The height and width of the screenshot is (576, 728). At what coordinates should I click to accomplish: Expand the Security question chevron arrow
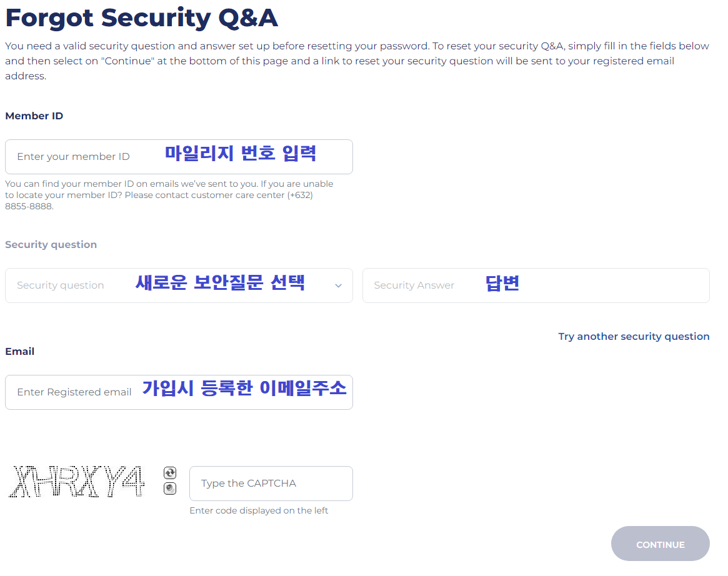(x=339, y=286)
